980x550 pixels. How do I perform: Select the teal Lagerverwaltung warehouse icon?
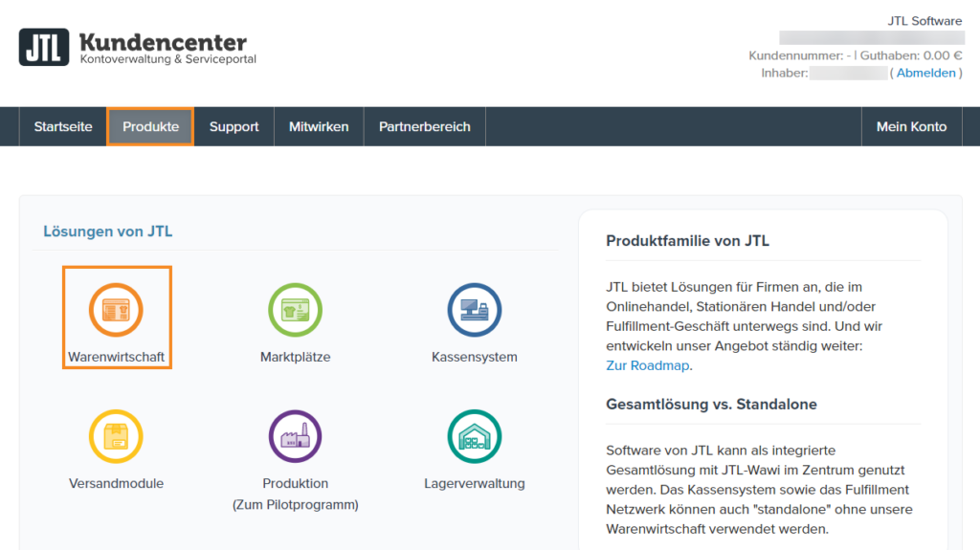pos(474,436)
